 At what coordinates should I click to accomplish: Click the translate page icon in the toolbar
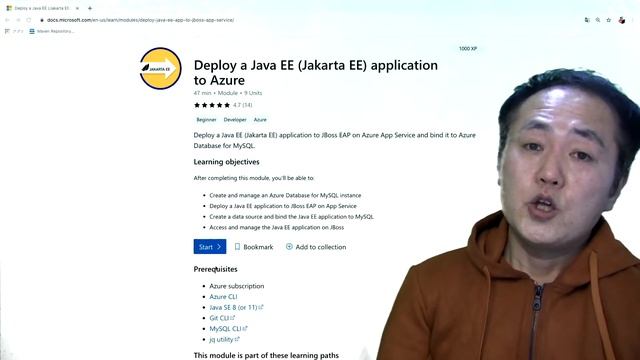tap(587, 20)
